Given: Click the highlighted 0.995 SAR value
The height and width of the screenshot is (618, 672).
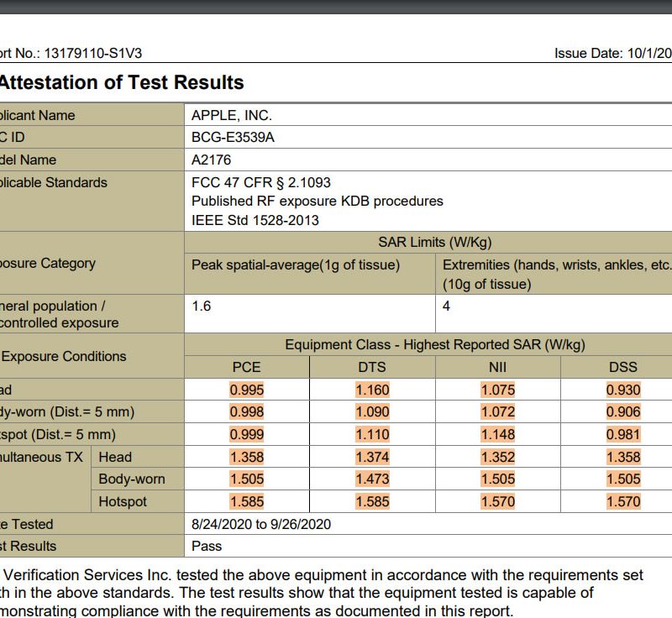Looking at the screenshot, I should [246, 390].
